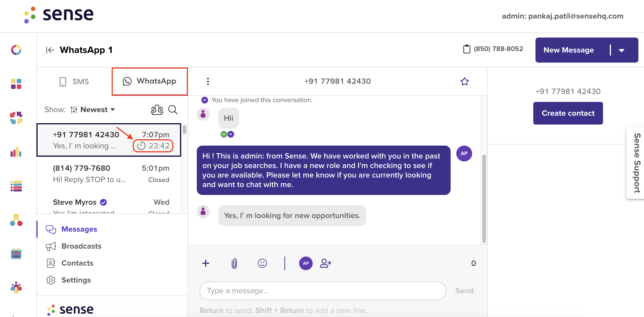The height and width of the screenshot is (317, 644).
Task: Click the New Message button
Action: pyautogui.click(x=569, y=50)
